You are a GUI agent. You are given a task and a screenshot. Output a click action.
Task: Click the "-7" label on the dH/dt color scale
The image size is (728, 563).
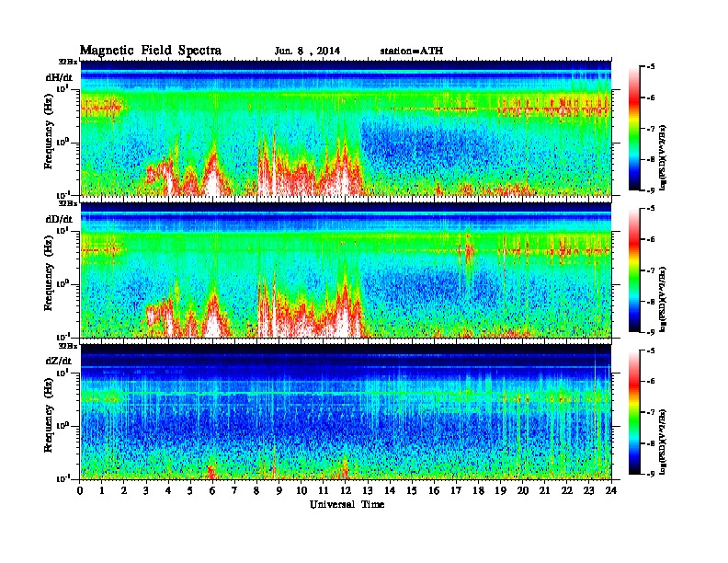click(x=651, y=129)
